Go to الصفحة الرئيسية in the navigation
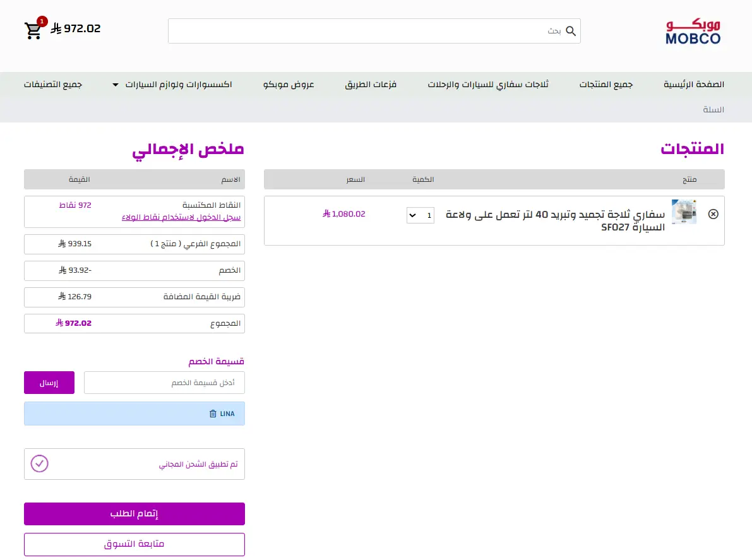This screenshot has height=560, width=752. (x=693, y=85)
